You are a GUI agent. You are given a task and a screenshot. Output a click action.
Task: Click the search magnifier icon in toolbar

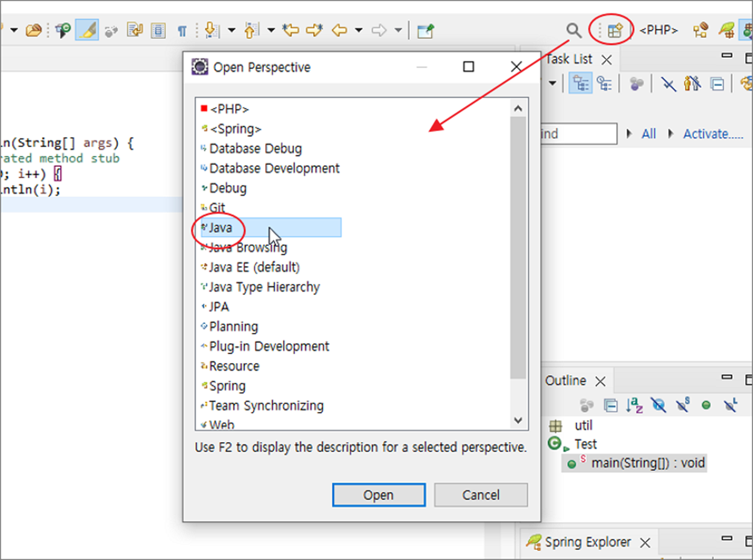tap(573, 30)
